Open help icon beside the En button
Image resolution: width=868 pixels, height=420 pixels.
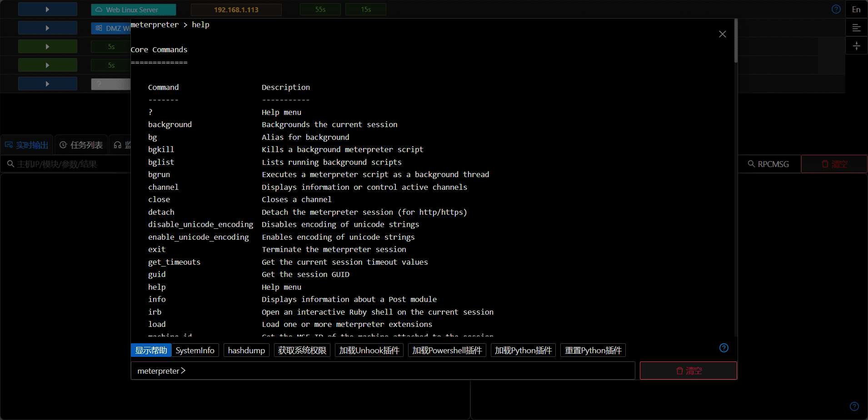(836, 9)
